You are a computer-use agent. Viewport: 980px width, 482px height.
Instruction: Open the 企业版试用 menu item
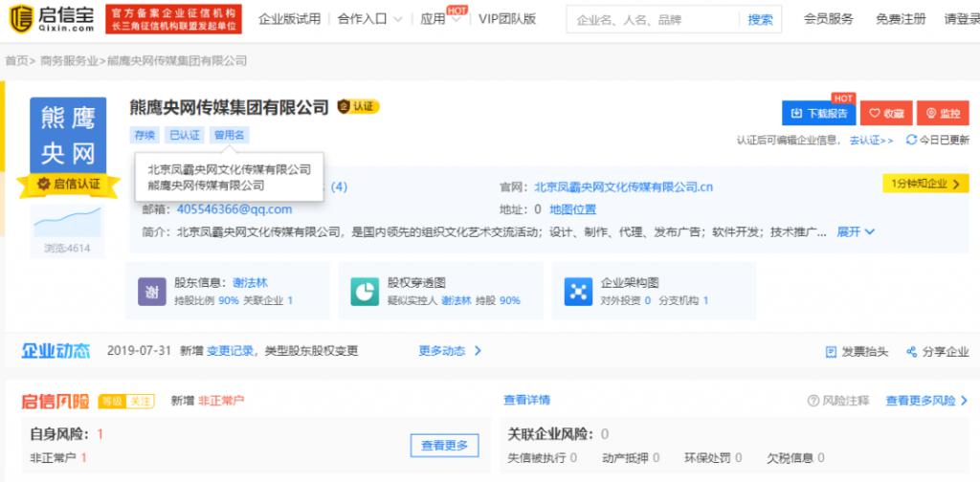tap(289, 19)
